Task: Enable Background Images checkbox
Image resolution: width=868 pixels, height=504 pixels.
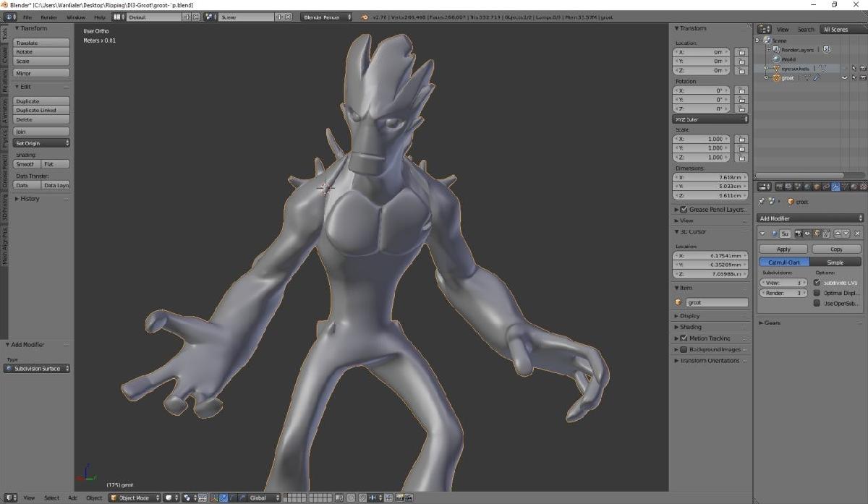Action: pos(684,349)
